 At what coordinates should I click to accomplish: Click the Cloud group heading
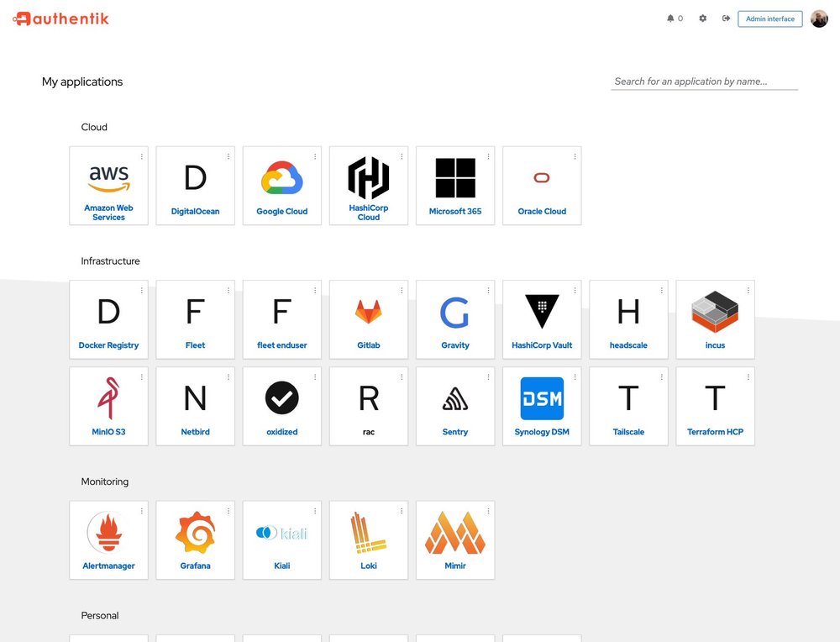tap(94, 127)
